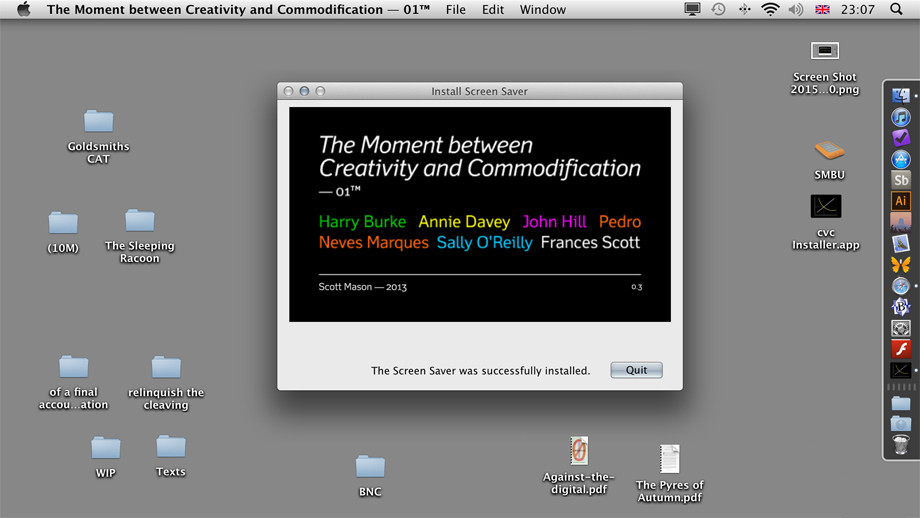Open the Trash in the dock
Viewport: 920px width, 518px height.
pyautogui.click(x=901, y=444)
